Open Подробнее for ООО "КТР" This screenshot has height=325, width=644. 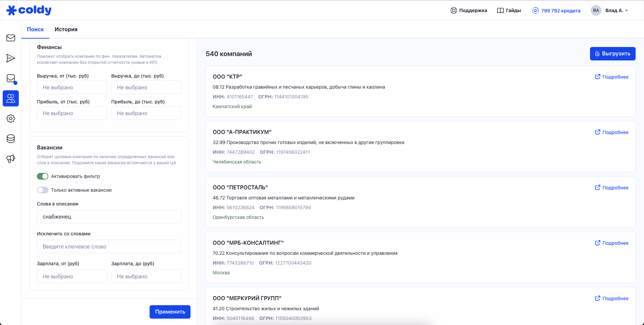point(612,77)
